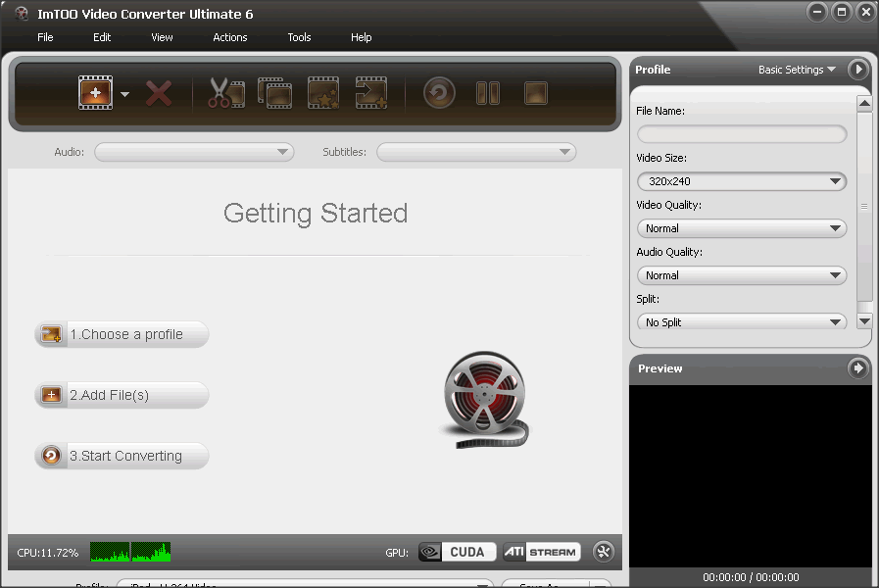The image size is (879, 588).
Task: Open the Split No Split dropdown
Action: [x=742, y=321]
